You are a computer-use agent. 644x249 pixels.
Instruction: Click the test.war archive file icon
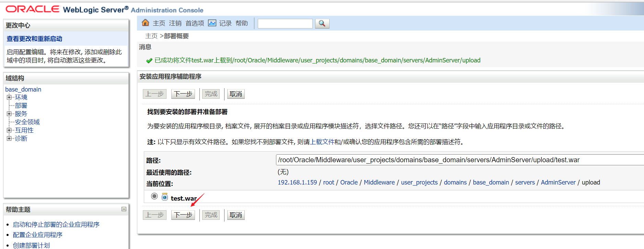(165, 197)
